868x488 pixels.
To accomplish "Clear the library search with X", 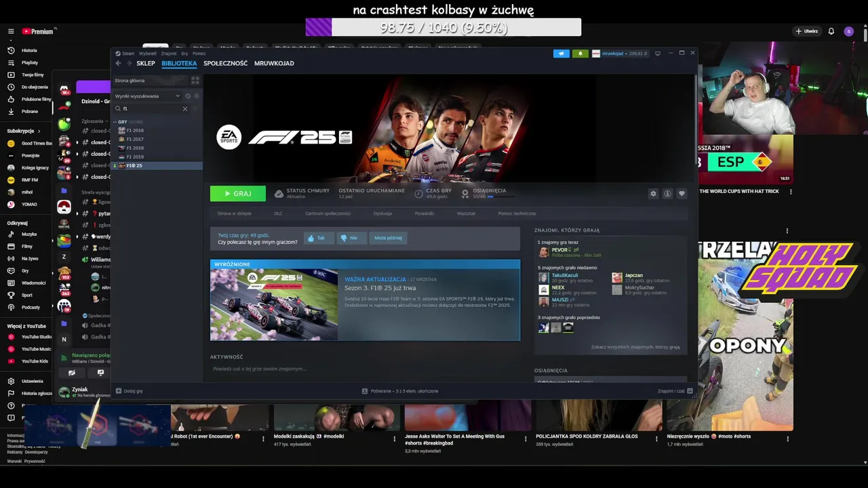I will point(185,108).
